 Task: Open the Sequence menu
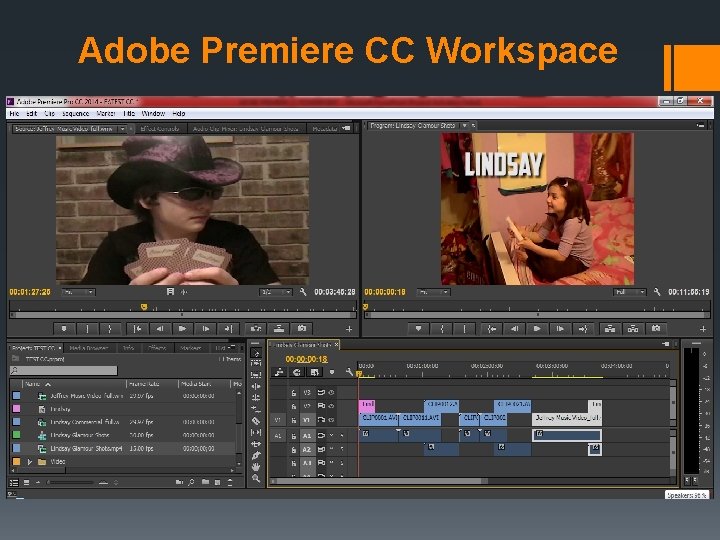point(75,113)
